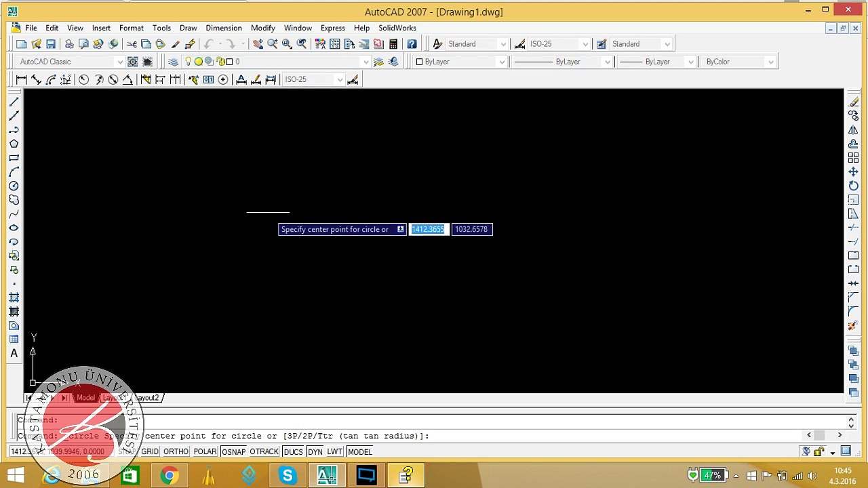Open ISO-25 dimension style dropdown in Styles toolbar

tap(585, 44)
